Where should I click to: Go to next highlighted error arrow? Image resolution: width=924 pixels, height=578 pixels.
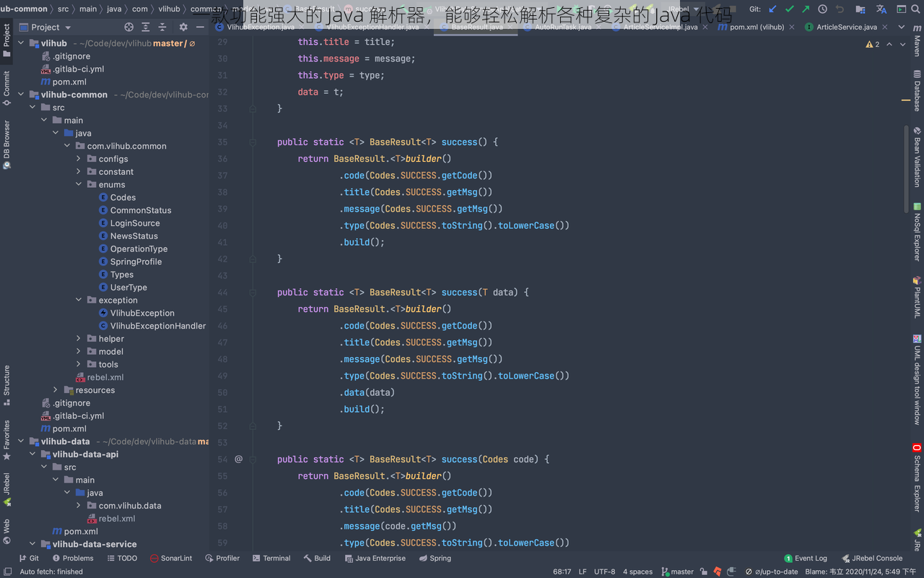(x=903, y=44)
